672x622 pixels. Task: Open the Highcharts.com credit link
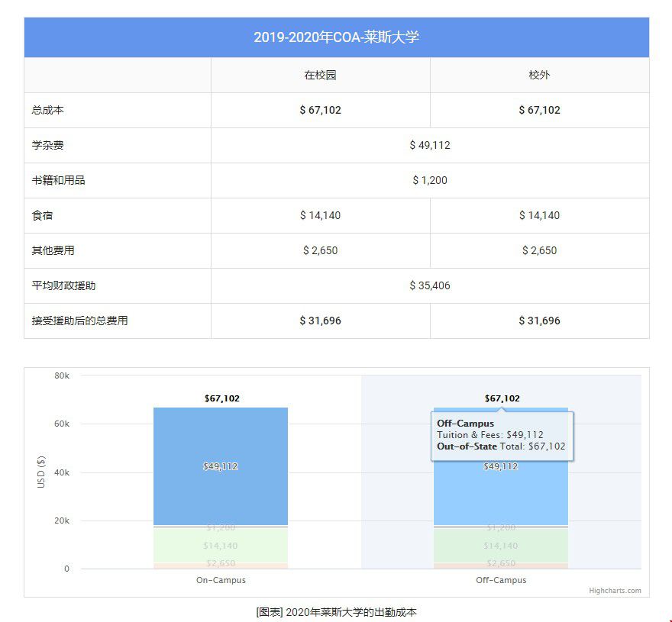tap(615, 591)
